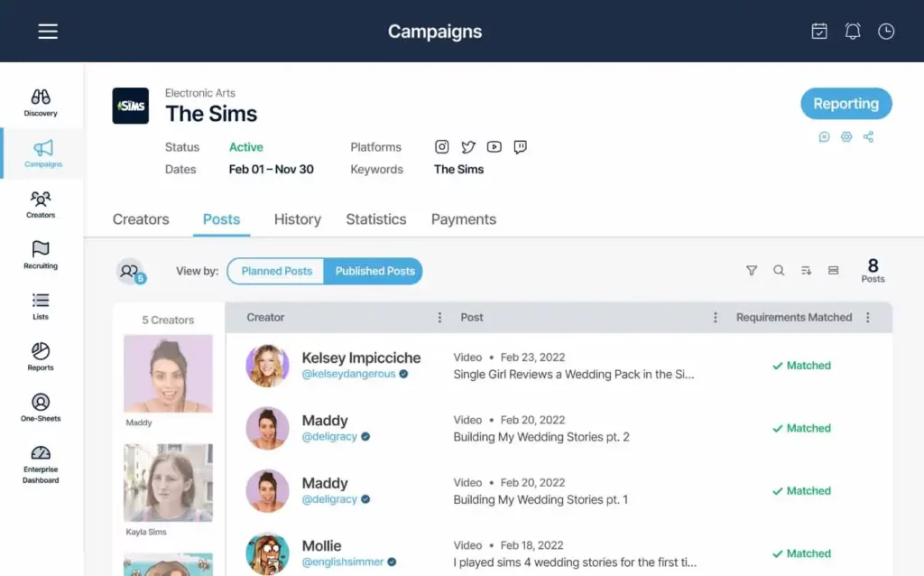The height and width of the screenshot is (576, 924).
Task: Open post 'Building My Wedding Stories pt. 2'
Action: pos(541,437)
